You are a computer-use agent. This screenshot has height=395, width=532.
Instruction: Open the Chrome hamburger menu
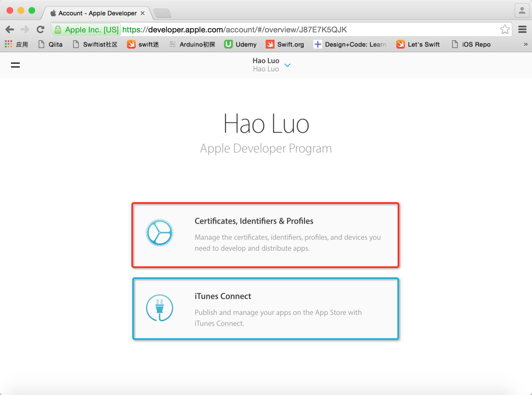522,30
